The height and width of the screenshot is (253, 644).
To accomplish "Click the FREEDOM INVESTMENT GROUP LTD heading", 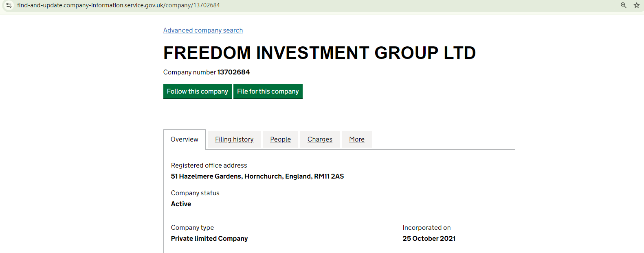I will [x=319, y=53].
